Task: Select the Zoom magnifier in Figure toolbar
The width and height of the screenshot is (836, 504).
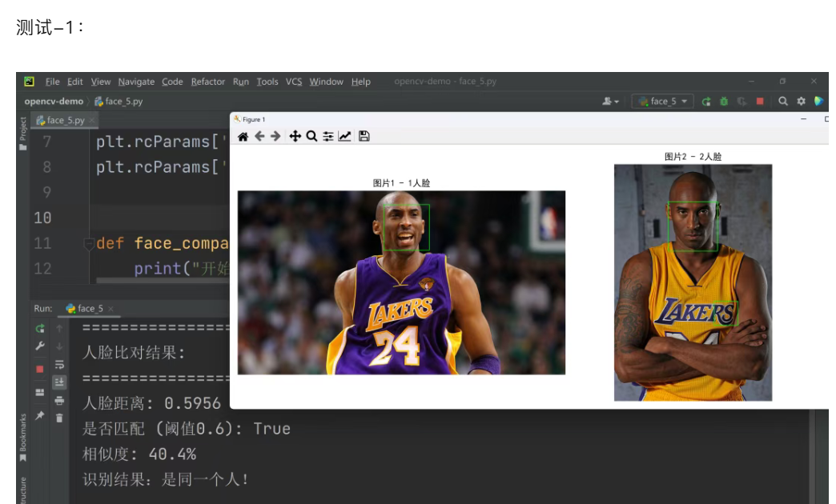Action: tap(312, 136)
